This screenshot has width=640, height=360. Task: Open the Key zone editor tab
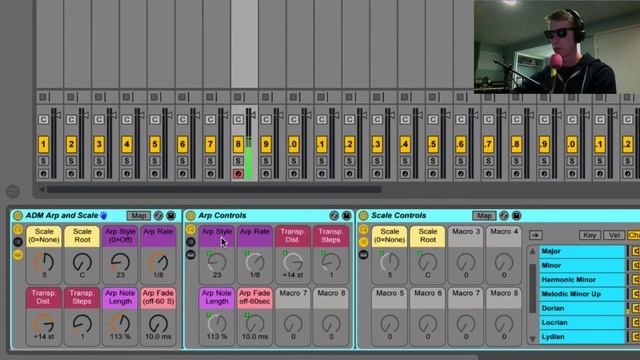589,235
